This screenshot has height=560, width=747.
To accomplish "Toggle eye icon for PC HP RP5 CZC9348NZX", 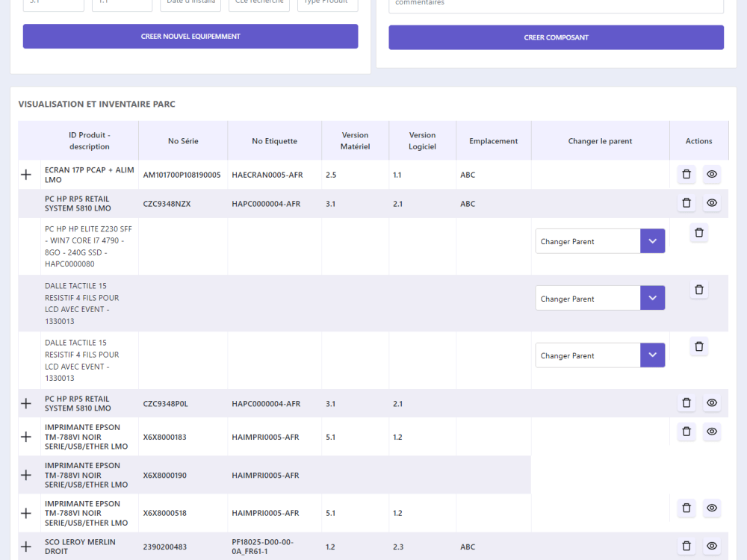I will [711, 202].
